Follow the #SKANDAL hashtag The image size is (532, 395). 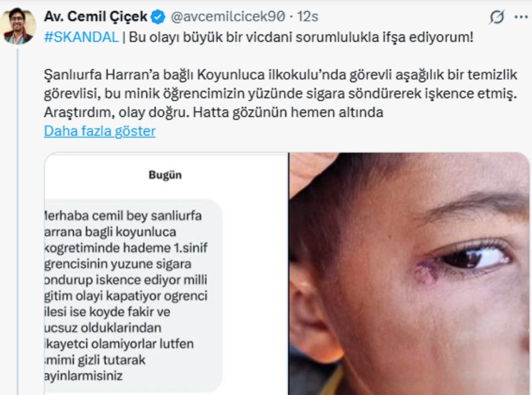pyautogui.click(x=81, y=37)
